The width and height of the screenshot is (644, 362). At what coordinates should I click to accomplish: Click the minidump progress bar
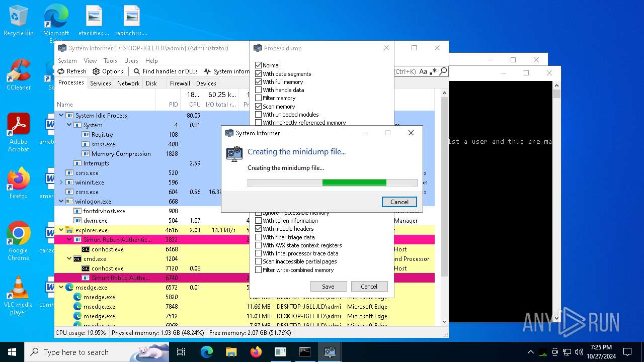coord(333,183)
